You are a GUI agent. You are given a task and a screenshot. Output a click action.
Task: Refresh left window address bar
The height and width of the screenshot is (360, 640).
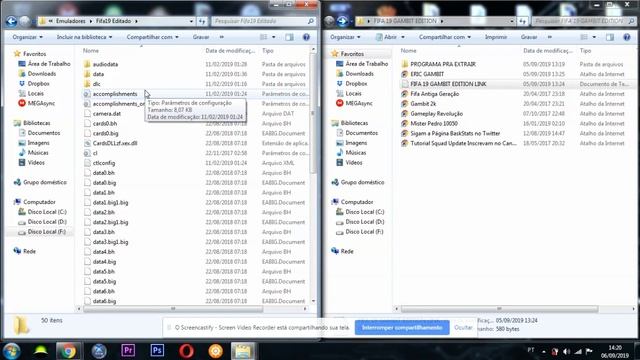(202, 21)
